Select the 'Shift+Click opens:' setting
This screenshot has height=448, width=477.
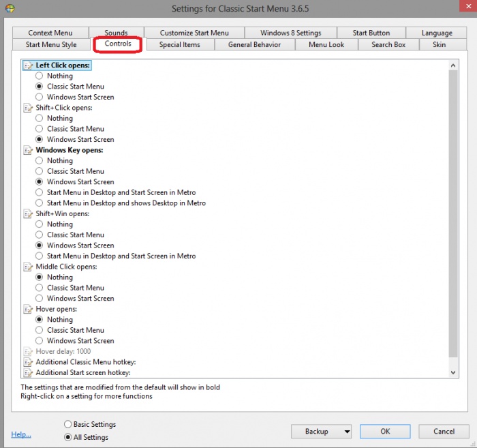64,108
